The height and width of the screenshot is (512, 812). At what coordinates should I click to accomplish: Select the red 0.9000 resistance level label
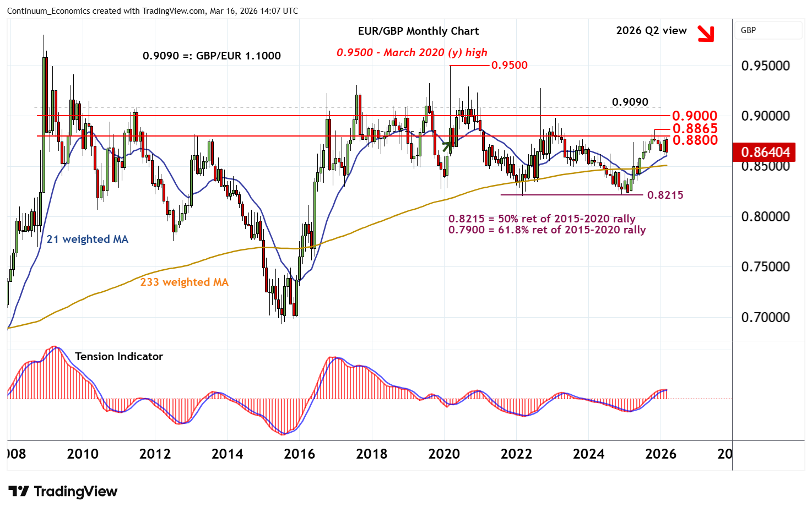(695, 116)
